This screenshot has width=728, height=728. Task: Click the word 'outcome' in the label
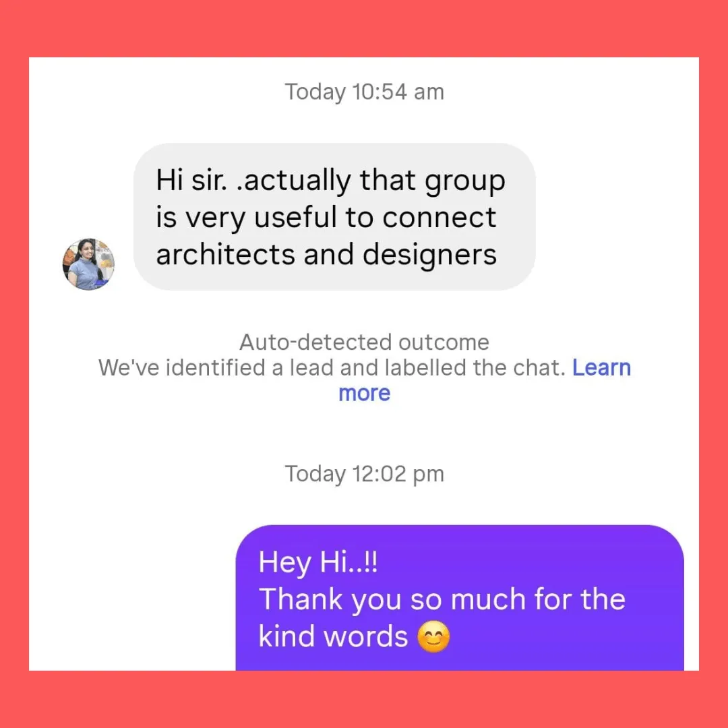444,342
